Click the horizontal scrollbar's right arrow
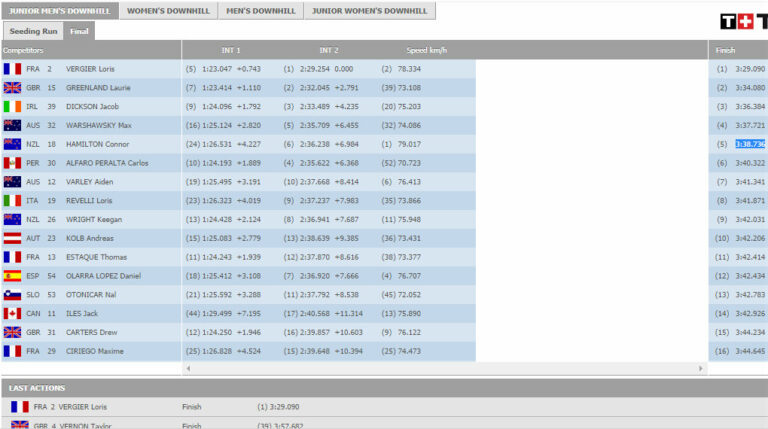The width and height of the screenshot is (768, 429). 697,369
